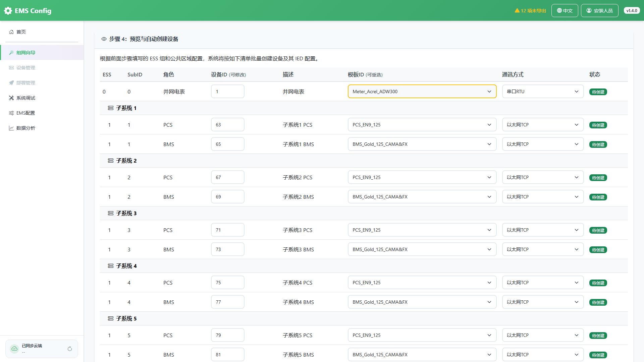Switch language with the 中文 button
This screenshot has width=644, height=362.
[565, 11]
